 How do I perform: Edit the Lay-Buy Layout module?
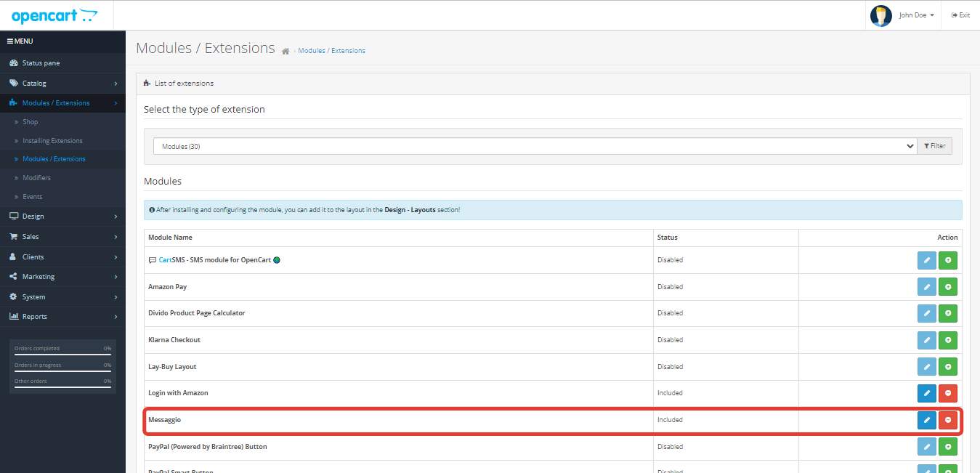point(927,367)
